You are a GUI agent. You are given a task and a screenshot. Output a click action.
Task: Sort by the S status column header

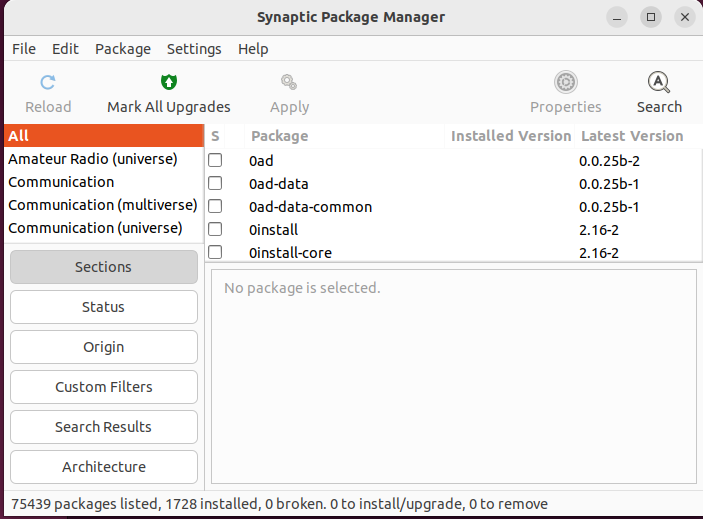[x=215, y=136]
